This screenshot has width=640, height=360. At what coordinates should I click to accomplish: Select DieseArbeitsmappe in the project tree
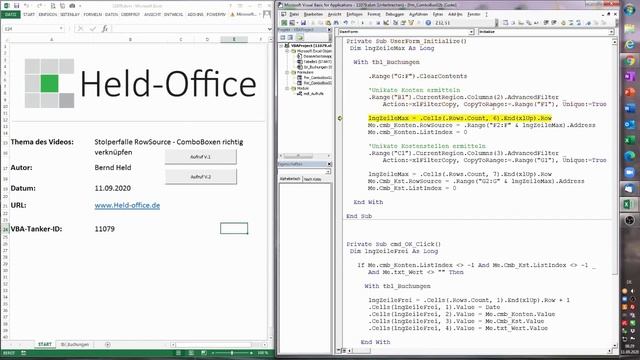[x=317, y=56]
